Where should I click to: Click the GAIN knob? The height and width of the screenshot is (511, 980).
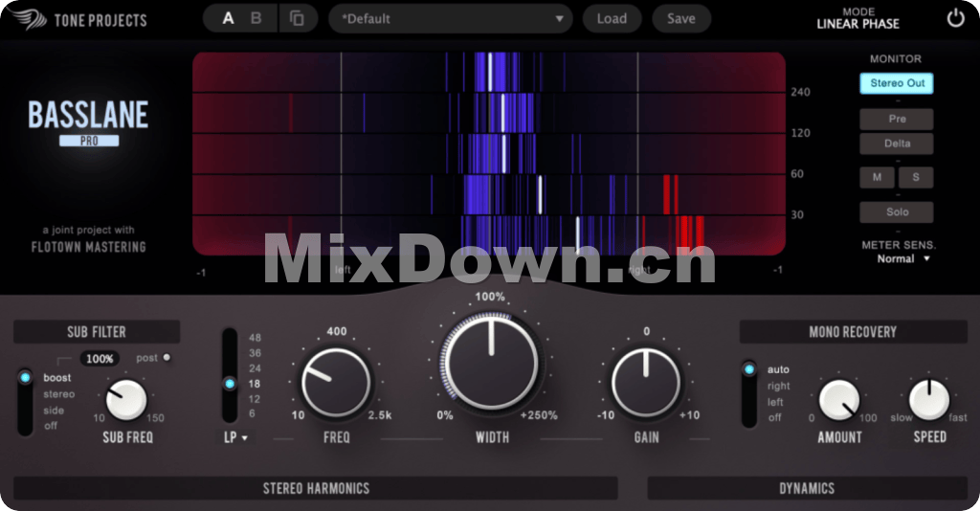(646, 383)
